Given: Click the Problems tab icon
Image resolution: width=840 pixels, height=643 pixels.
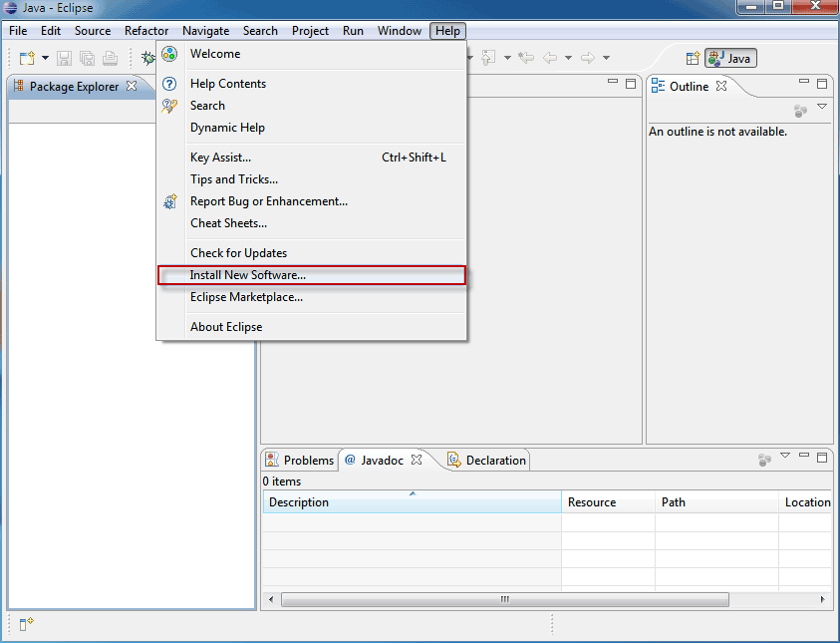Looking at the screenshot, I should coord(272,460).
